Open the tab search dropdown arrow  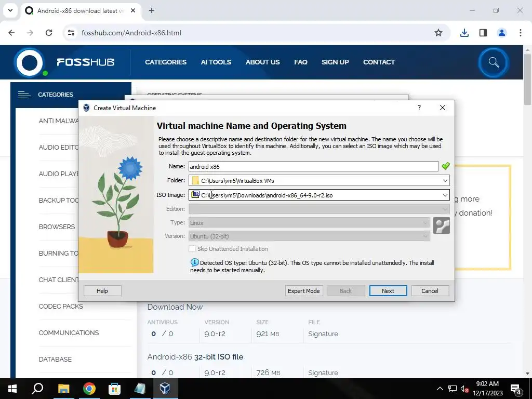(10, 10)
